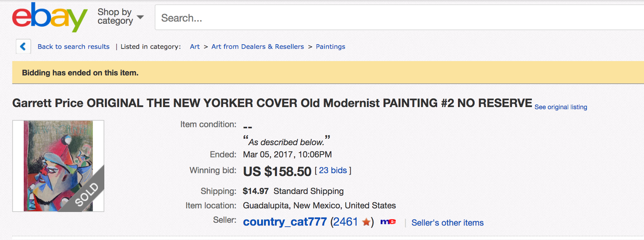Click the blue back arrow button
This screenshot has width=644, height=240.
click(x=23, y=47)
